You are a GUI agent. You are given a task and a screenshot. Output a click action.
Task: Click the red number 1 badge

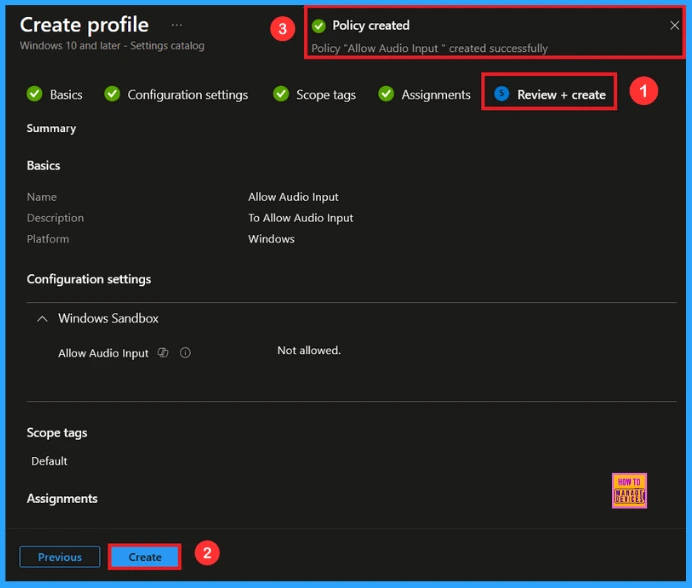point(643,91)
